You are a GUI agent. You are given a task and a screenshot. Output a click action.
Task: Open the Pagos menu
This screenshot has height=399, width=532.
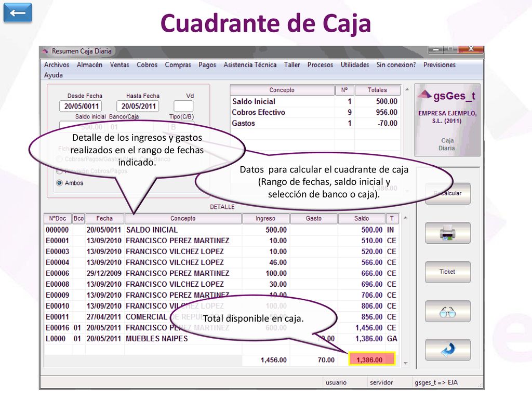(x=207, y=65)
